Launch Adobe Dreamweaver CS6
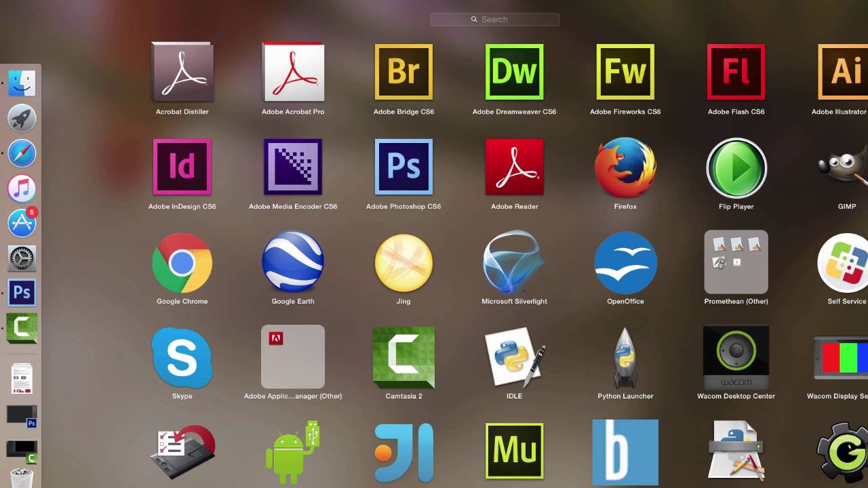Image resolution: width=868 pixels, height=488 pixels. click(515, 72)
